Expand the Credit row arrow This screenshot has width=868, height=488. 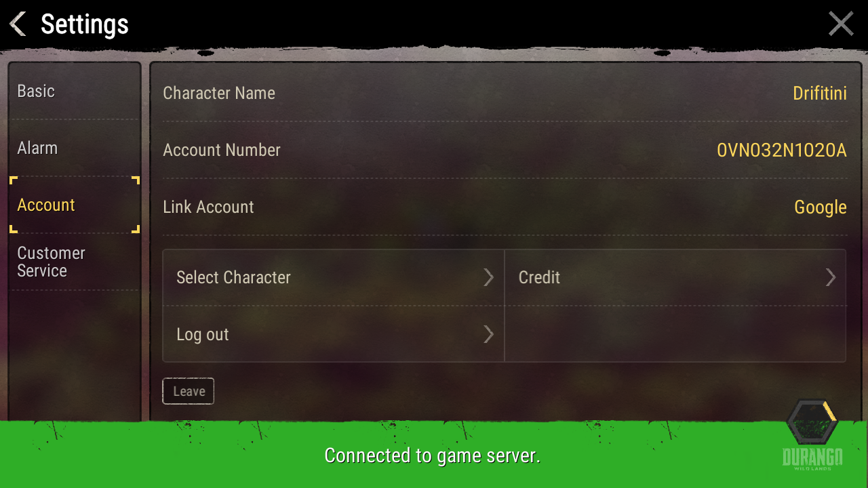(x=831, y=277)
